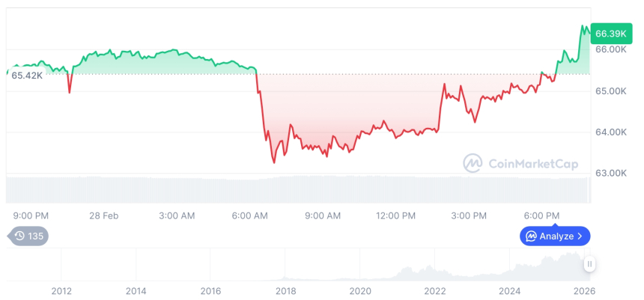Click the CoinMarketCap logo watermark
Screen dimensions: 644x300
[473, 162]
